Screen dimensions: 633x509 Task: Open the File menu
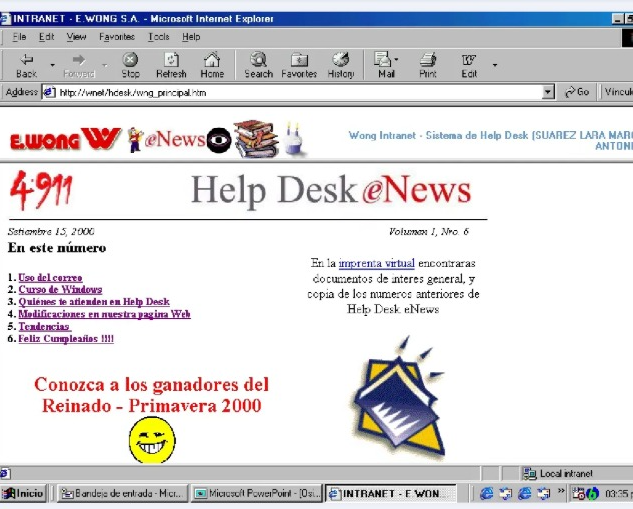coord(19,37)
